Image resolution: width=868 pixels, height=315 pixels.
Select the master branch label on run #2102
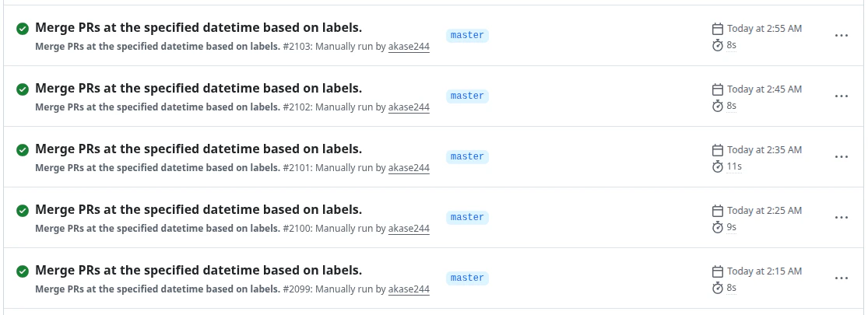click(467, 96)
